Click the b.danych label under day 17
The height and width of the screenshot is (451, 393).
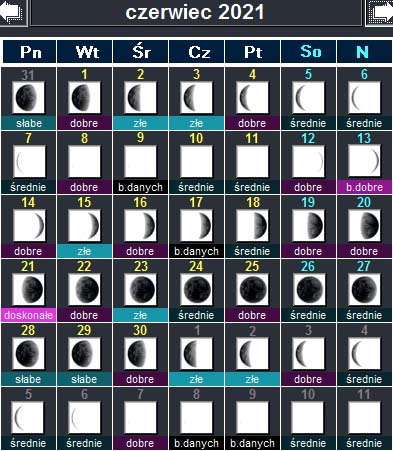pyautogui.click(x=196, y=251)
